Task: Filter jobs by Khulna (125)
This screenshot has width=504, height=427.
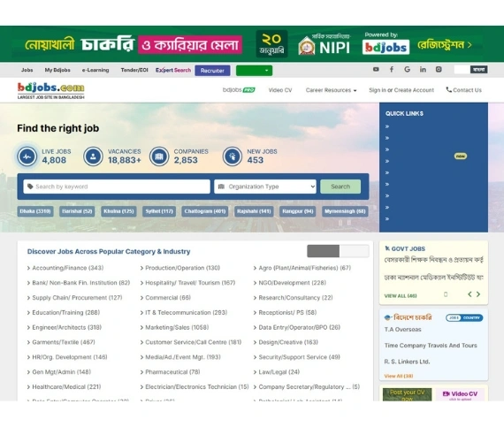Action: [x=118, y=211]
